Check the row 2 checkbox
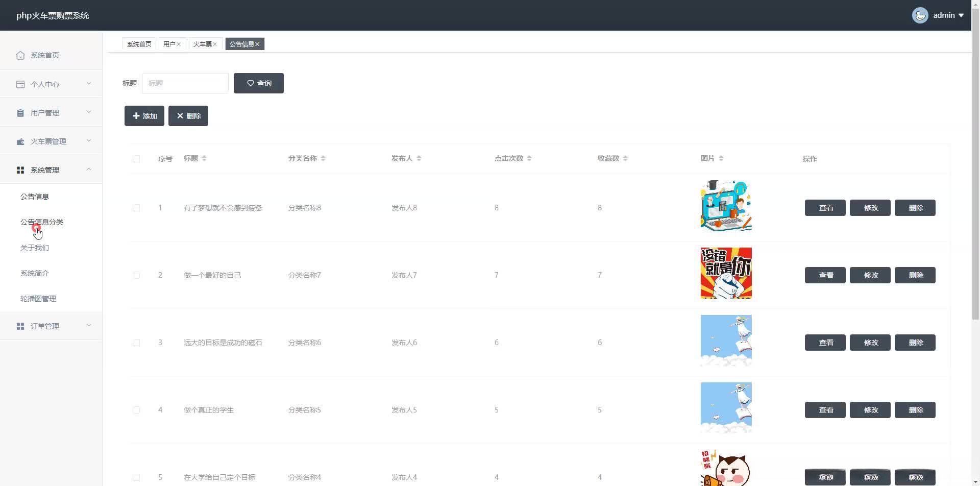Image resolution: width=980 pixels, height=486 pixels. point(136,275)
